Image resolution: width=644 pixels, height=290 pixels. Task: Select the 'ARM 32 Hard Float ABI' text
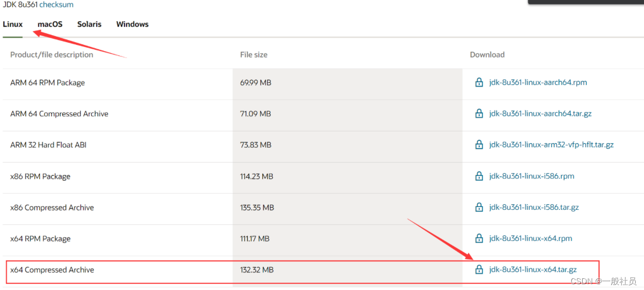tap(48, 145)
